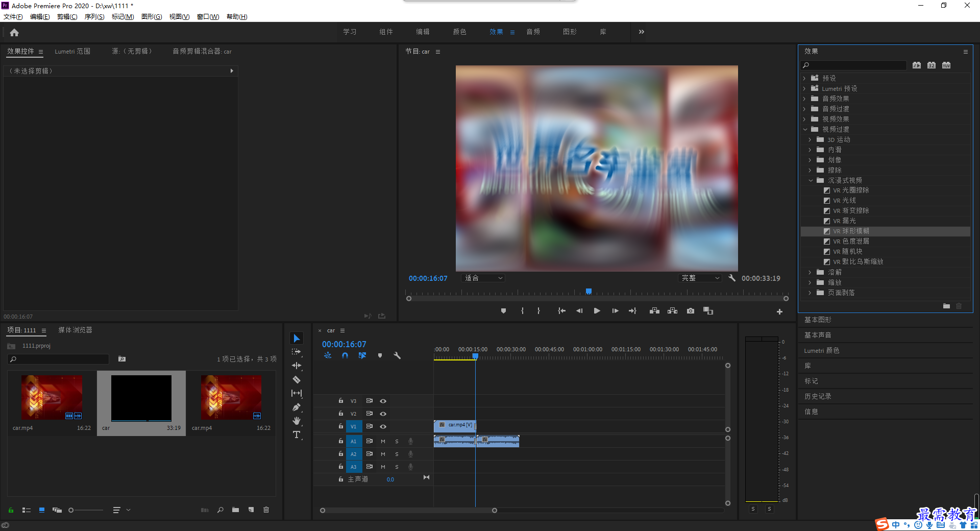Select the Pen tool

[x=297, y=407]
